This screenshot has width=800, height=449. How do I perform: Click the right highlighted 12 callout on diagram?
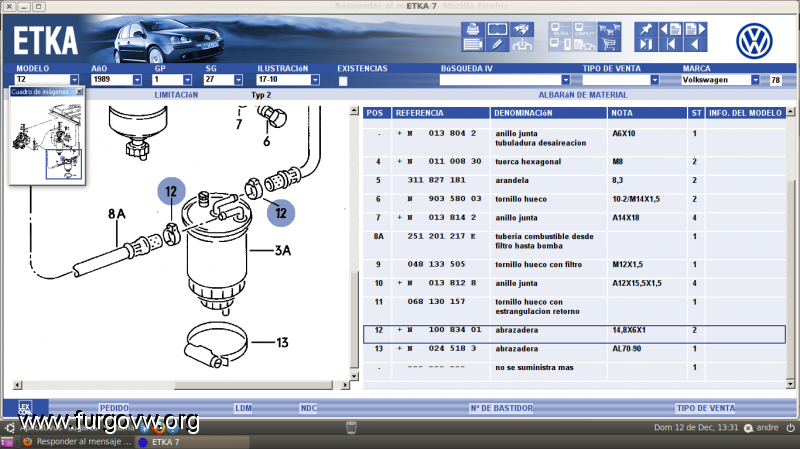(281, 213)
